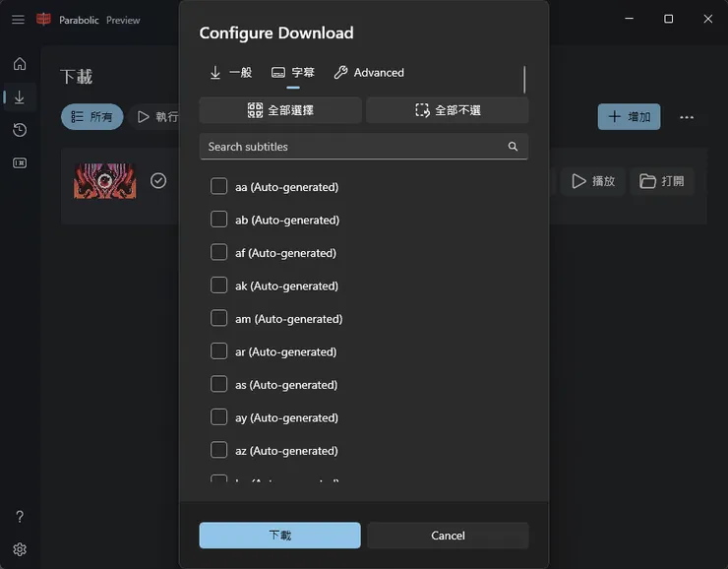Image resolution: width=728 pixels, height=569 pixels.
Task: Click the blue 下載 download button
Action: pyautogui.click(x=280, y=536)
